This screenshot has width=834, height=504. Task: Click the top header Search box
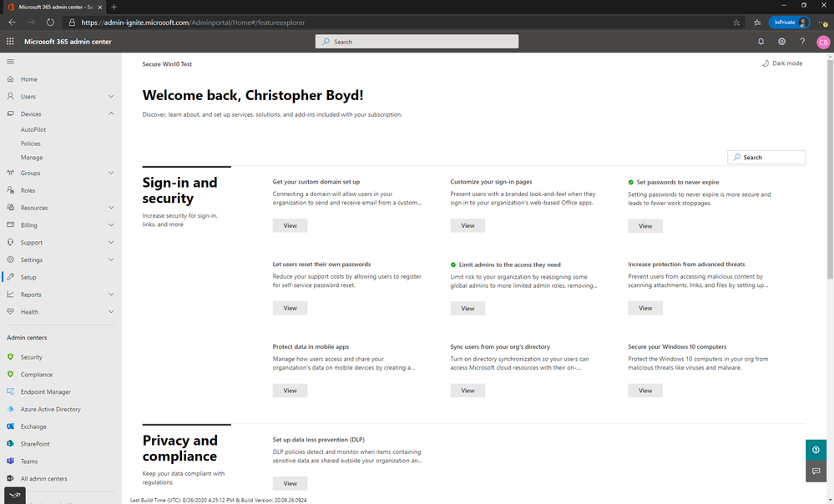[417, 42]
